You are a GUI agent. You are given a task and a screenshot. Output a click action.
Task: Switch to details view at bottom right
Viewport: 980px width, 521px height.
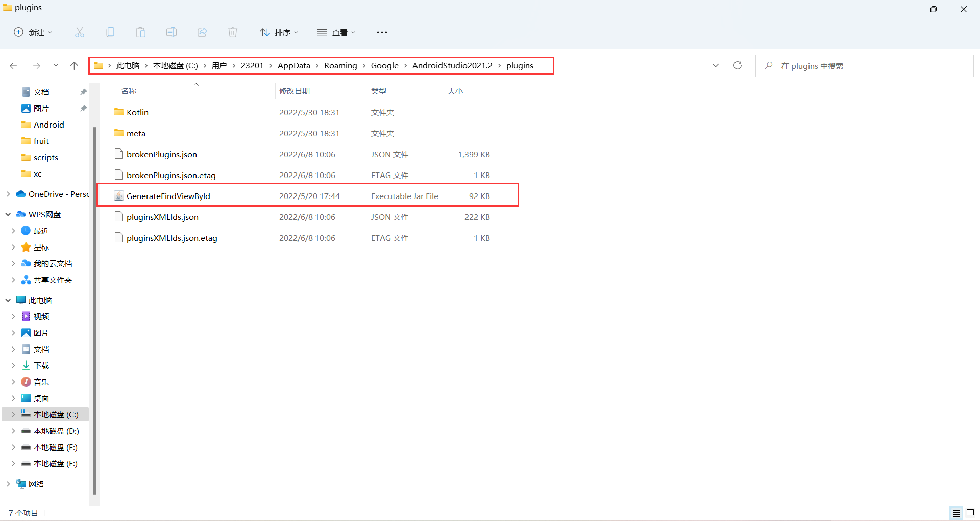click(x=957, y=513)
